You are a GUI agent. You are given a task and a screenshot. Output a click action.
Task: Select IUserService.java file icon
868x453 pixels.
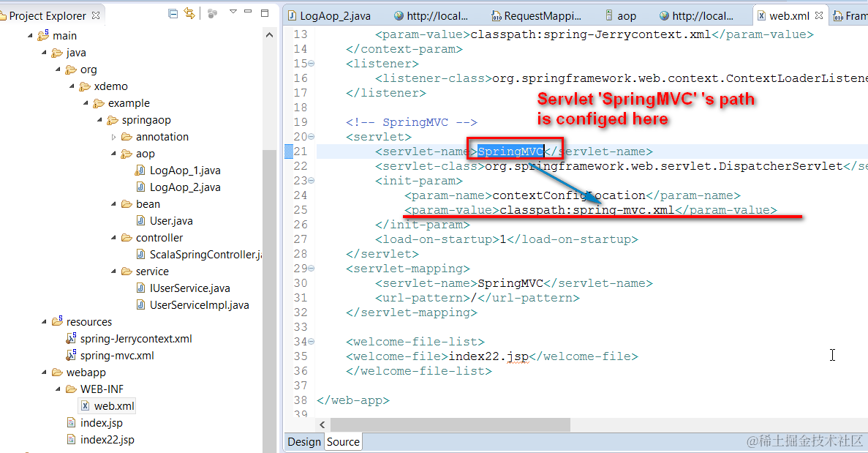tap(140, 288)
